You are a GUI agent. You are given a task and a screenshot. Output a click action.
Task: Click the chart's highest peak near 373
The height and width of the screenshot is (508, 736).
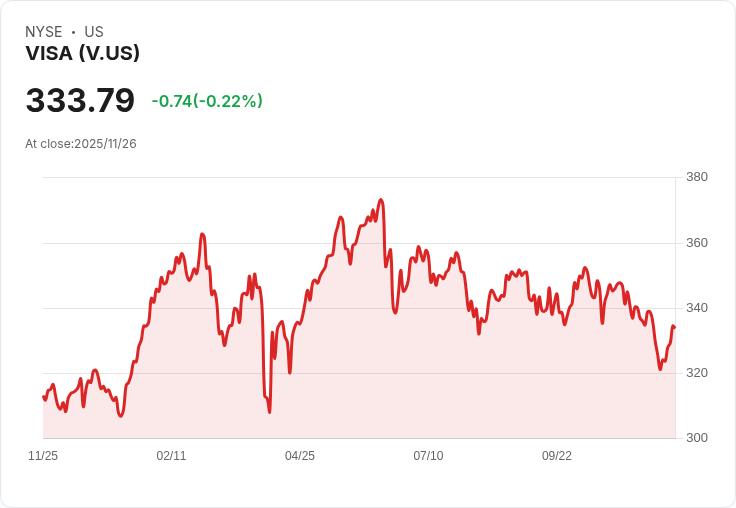point(381,200)
